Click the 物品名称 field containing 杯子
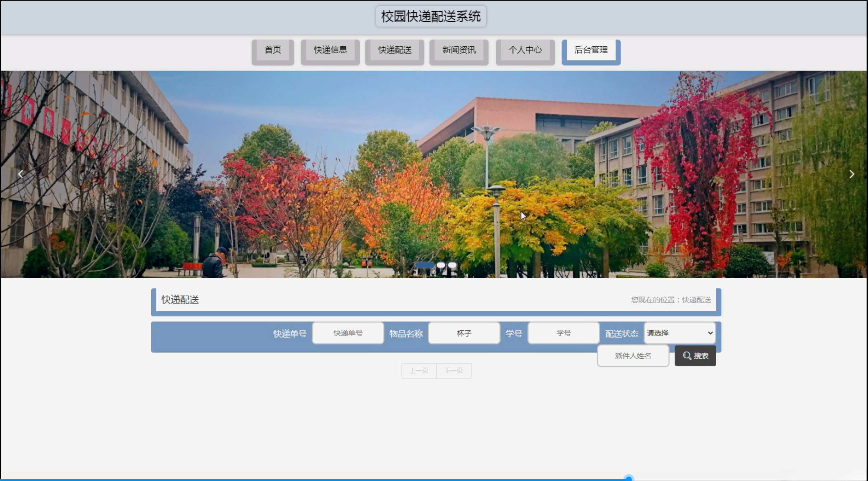This screenshot has height=481, width=868. tap(464, 333)
